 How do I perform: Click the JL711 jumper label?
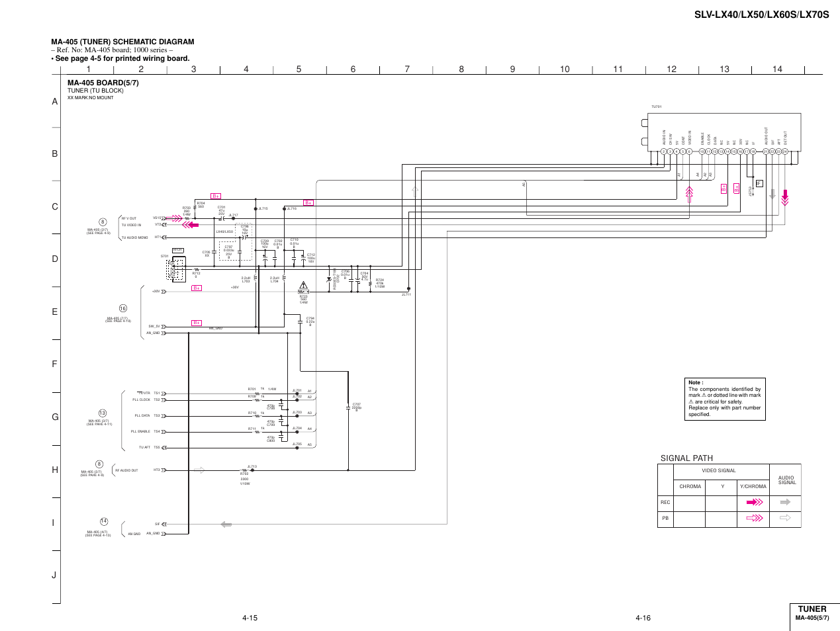406,294
